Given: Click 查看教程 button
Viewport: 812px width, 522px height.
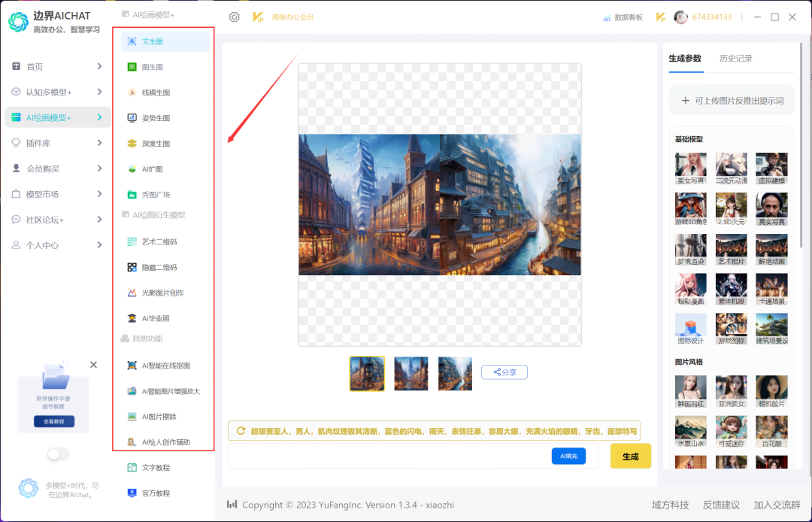Looking at the screenshot, I should (54, 421).
